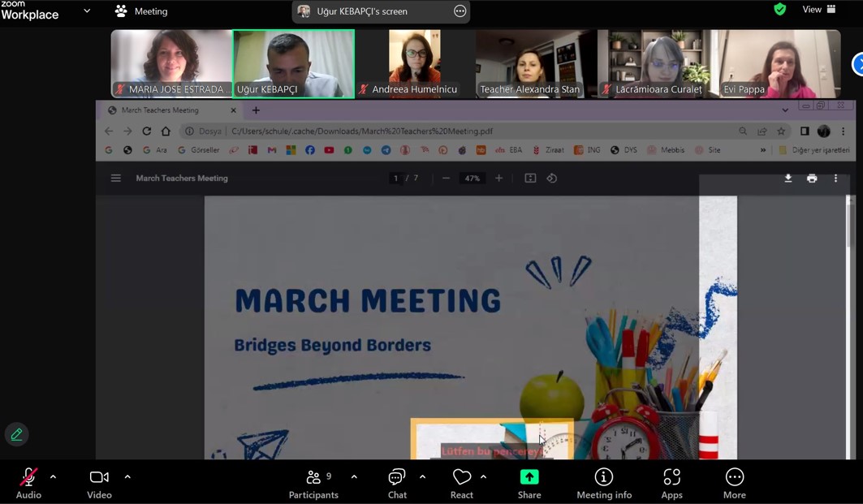Expand video options arrow next to Video

[x=127, y=477]
